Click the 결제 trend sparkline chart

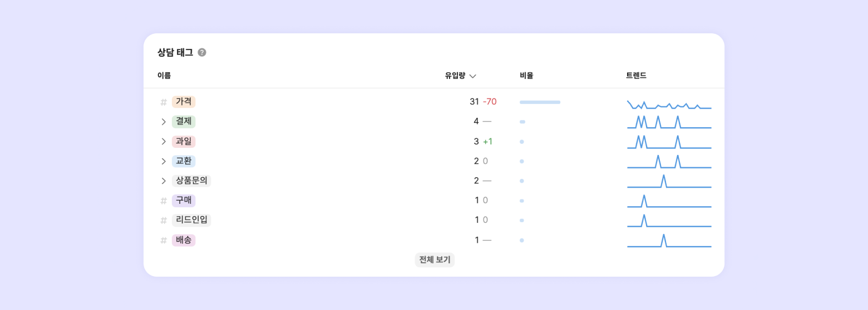(669, 122)
